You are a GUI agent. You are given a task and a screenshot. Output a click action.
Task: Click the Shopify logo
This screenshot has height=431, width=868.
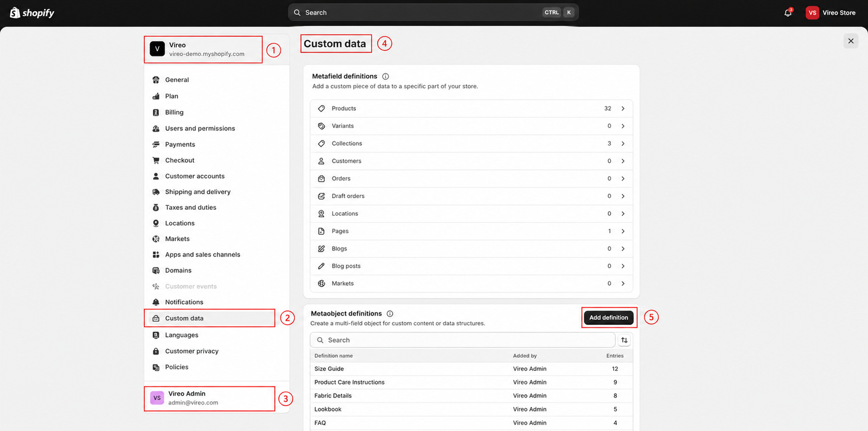(x=32, y=12)
